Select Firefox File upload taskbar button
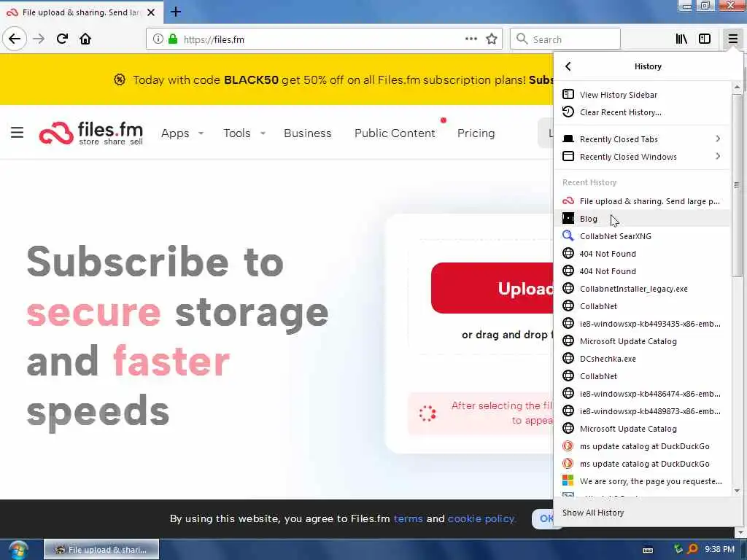 pos(101,550)
